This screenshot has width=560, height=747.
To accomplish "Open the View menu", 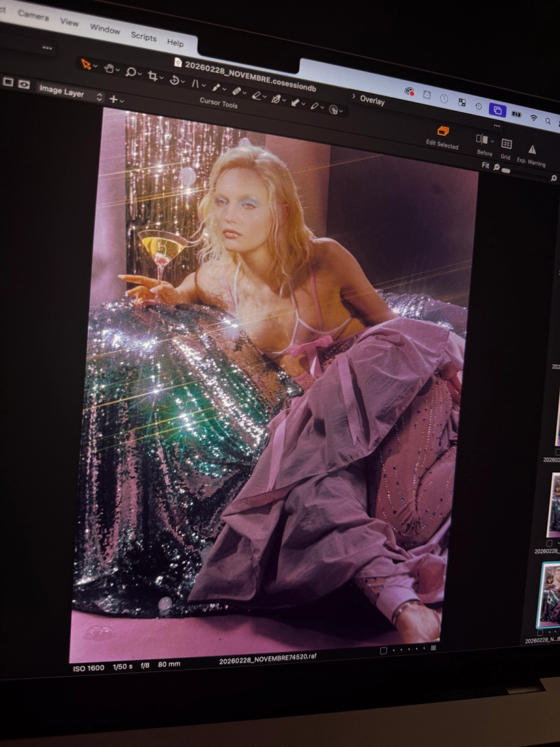I will click(x=69, y=22).
